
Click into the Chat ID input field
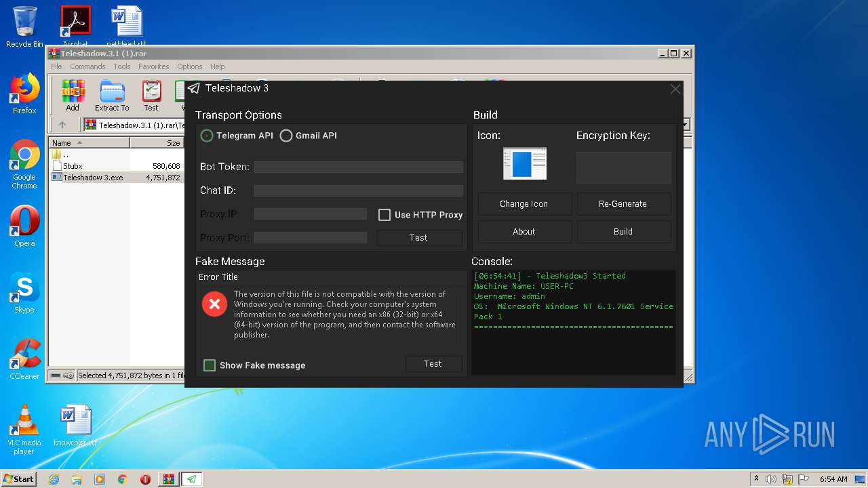click(359, 191)
